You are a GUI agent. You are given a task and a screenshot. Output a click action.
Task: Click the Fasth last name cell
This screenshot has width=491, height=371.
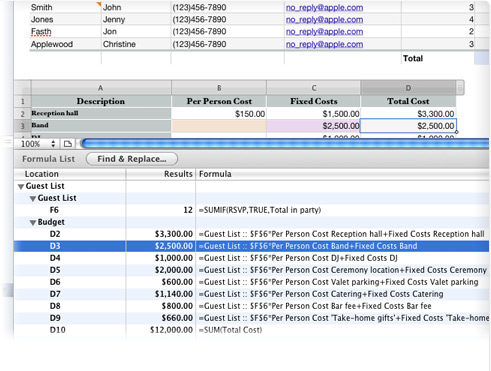[x=65, y=32]
